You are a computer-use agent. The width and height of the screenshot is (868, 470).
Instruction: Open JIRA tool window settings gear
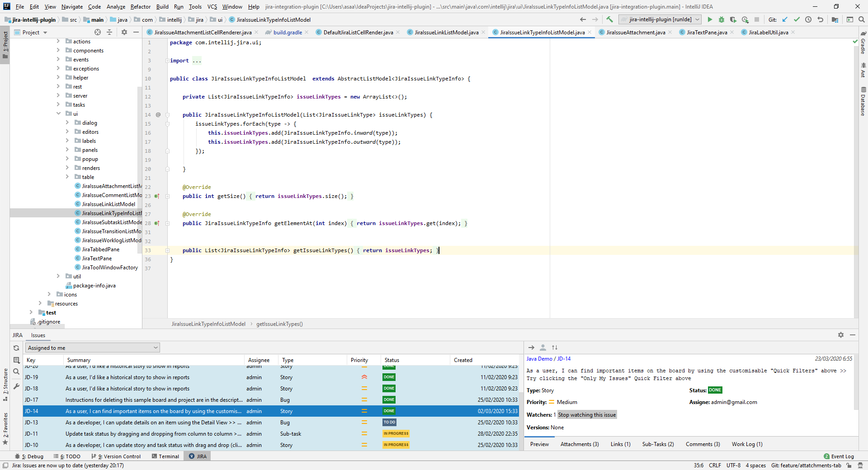click(841, 335)
